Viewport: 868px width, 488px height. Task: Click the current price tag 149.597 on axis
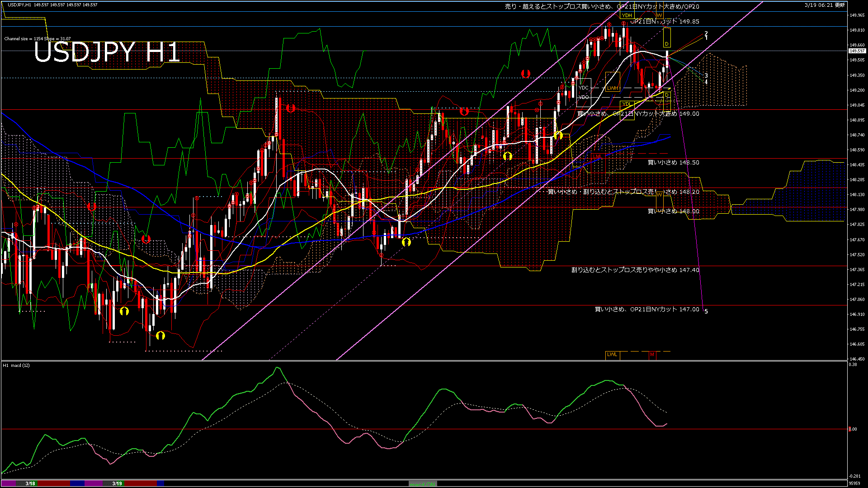point(857,51)
